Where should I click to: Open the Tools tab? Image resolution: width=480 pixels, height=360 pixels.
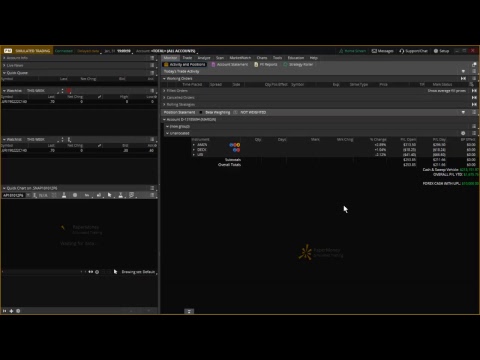click(x=277, y=58)
